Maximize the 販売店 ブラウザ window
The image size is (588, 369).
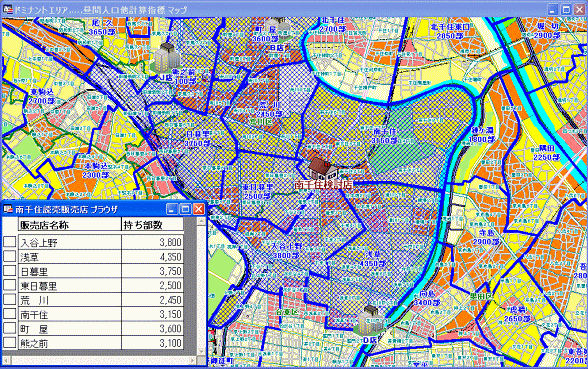pyautogui.click(x=185, y=209)
